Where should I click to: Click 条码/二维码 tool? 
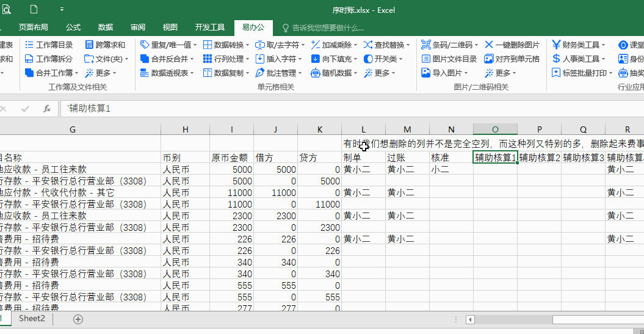pyautogui.click(x=450, y=45)
